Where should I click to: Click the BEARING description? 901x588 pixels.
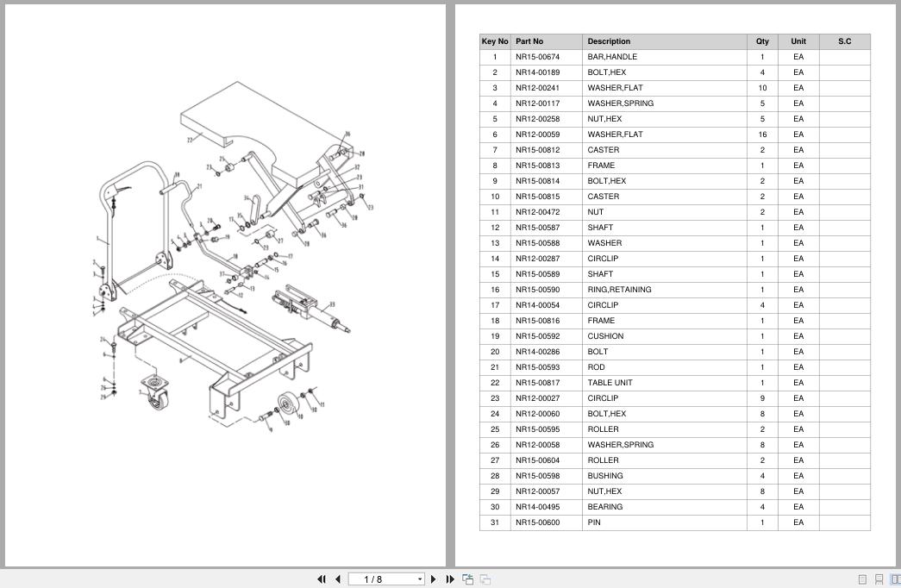pyautogui.click(x=605, y=507)
